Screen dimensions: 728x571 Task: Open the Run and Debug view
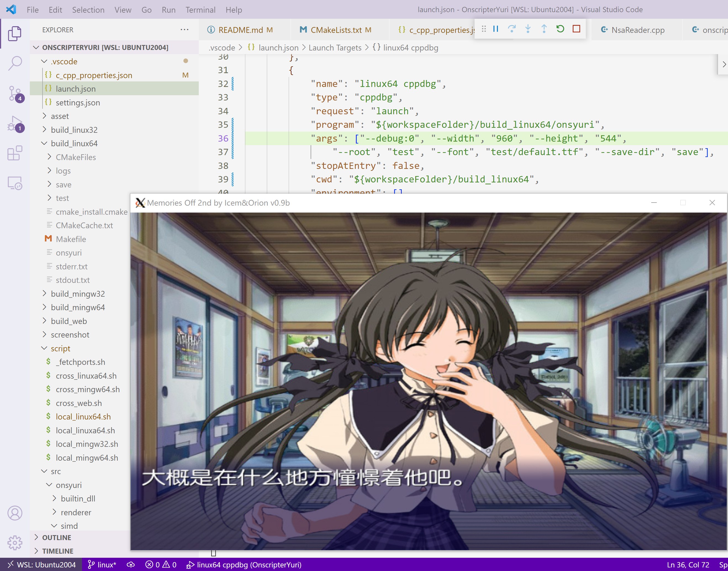click(x=15, y=124)
